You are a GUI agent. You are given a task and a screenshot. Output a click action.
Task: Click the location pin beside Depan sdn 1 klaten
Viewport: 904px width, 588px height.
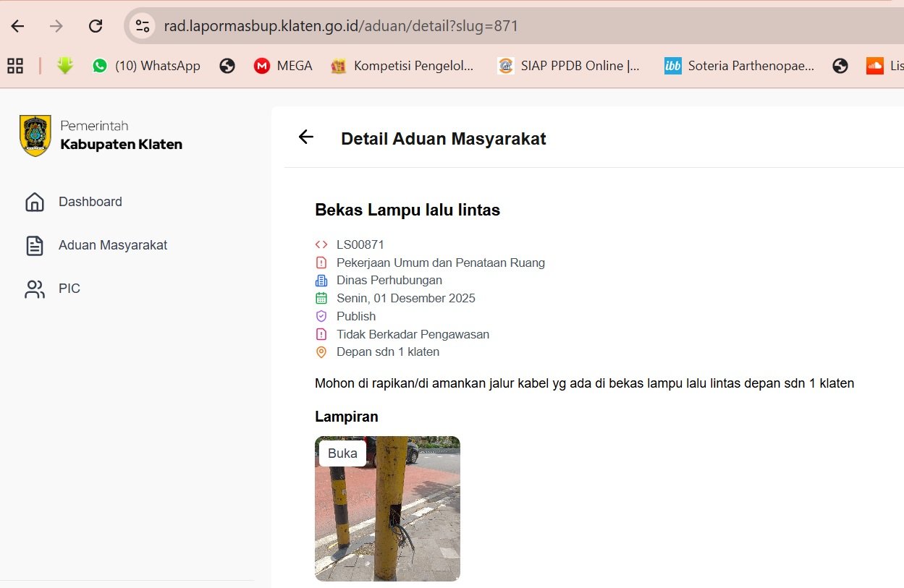pyautogui.click(x=321, y=352)
